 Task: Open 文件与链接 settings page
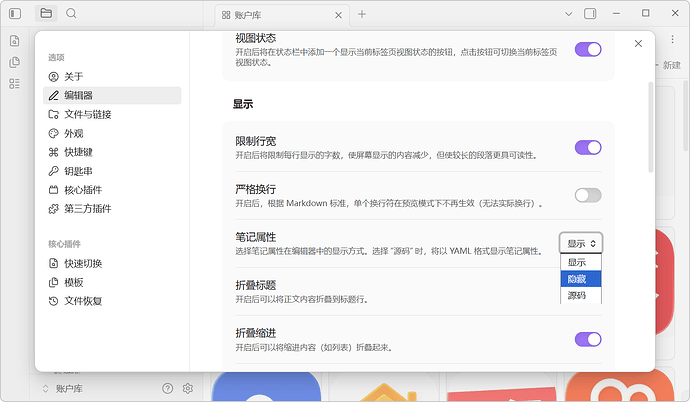pyautogui.click(x=87, y=114)
